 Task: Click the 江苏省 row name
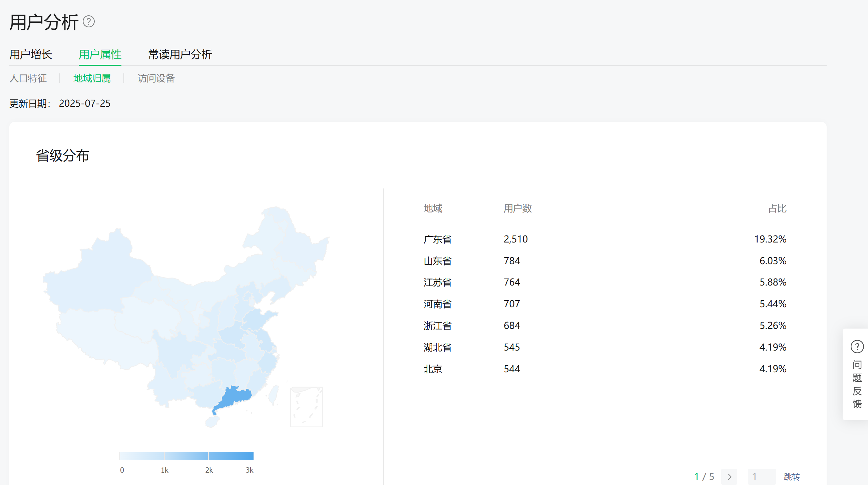(437, 282)
